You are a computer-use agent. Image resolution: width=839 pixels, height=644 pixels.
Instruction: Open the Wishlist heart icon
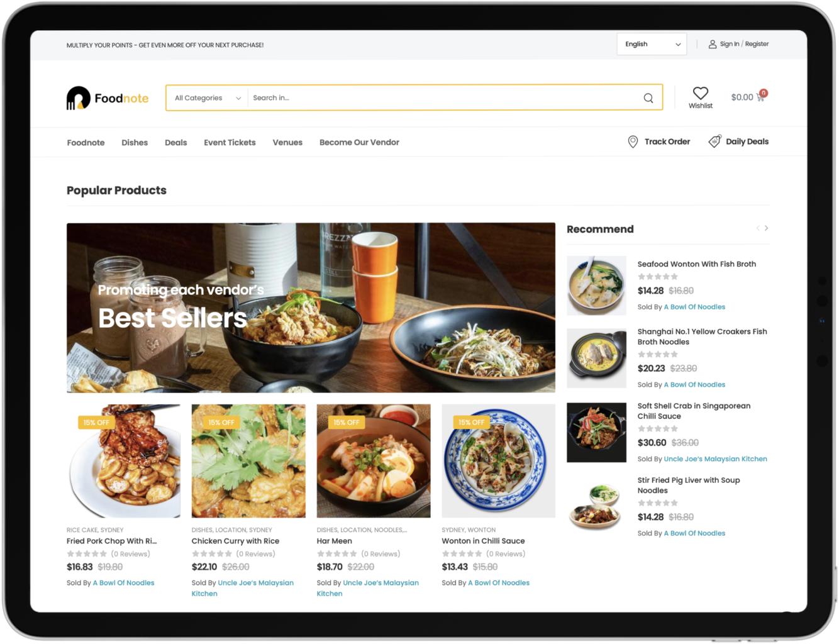click(701, 92)
